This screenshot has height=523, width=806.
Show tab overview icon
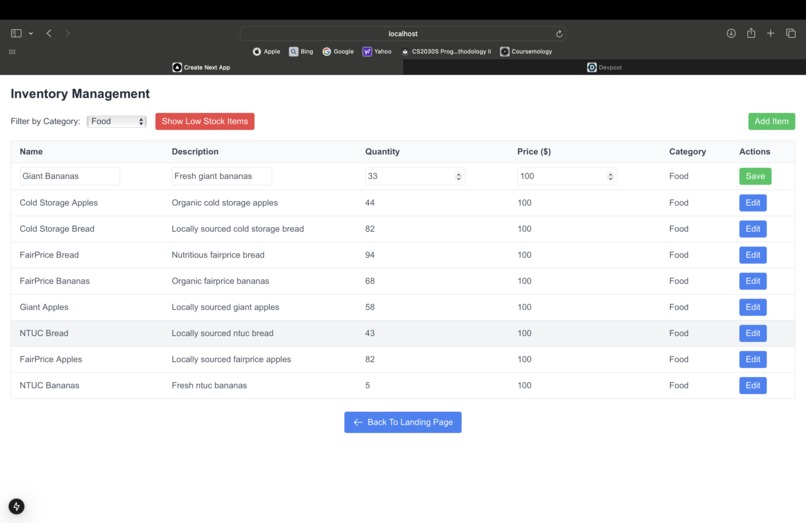coord(791,33)
